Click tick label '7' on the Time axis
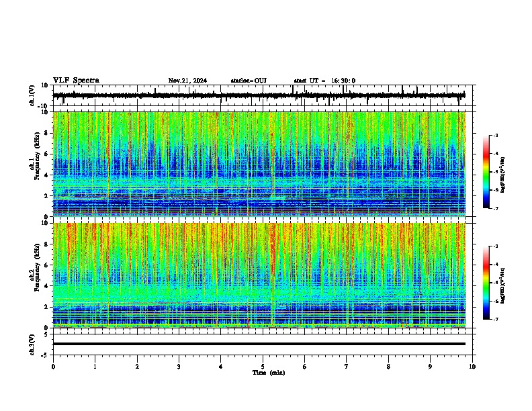The height and width of the screenshot is (411, 532). tap(347, 367)
